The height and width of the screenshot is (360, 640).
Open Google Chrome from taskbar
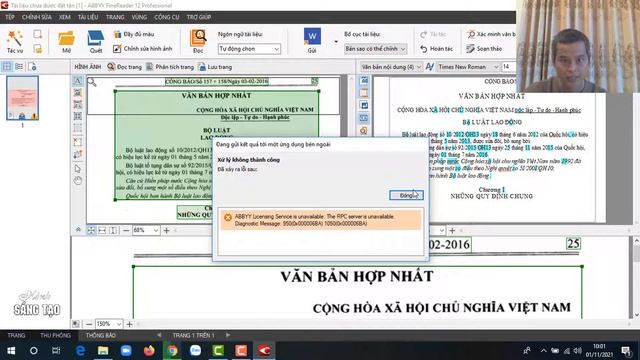[x=172, y=351]
